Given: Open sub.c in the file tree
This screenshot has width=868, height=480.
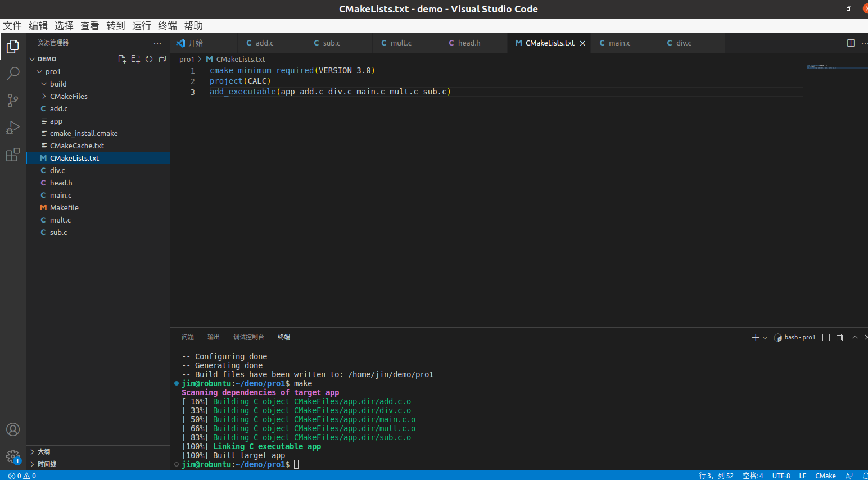Looking at the screenshot, I should [98, 232].
